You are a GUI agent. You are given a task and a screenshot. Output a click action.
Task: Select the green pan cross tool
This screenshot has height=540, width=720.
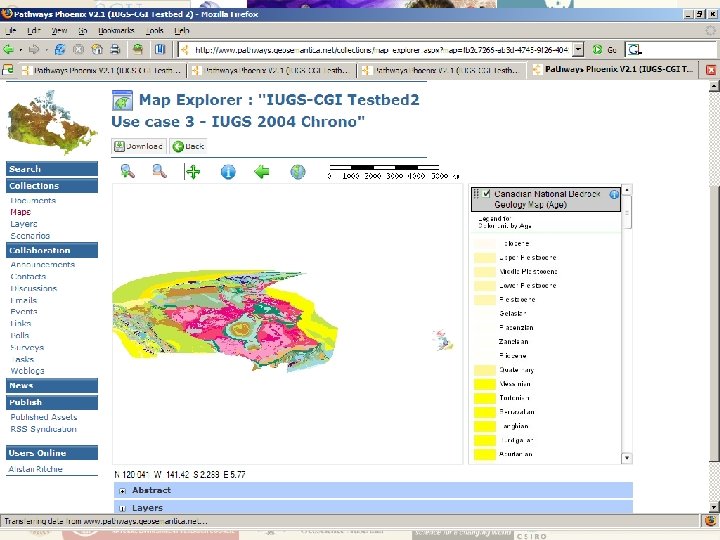tap(193, 172)
